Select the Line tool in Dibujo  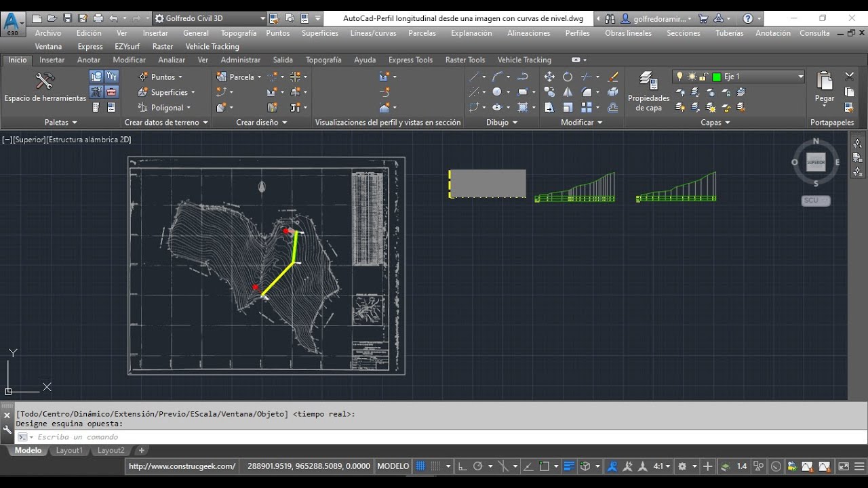474,77
